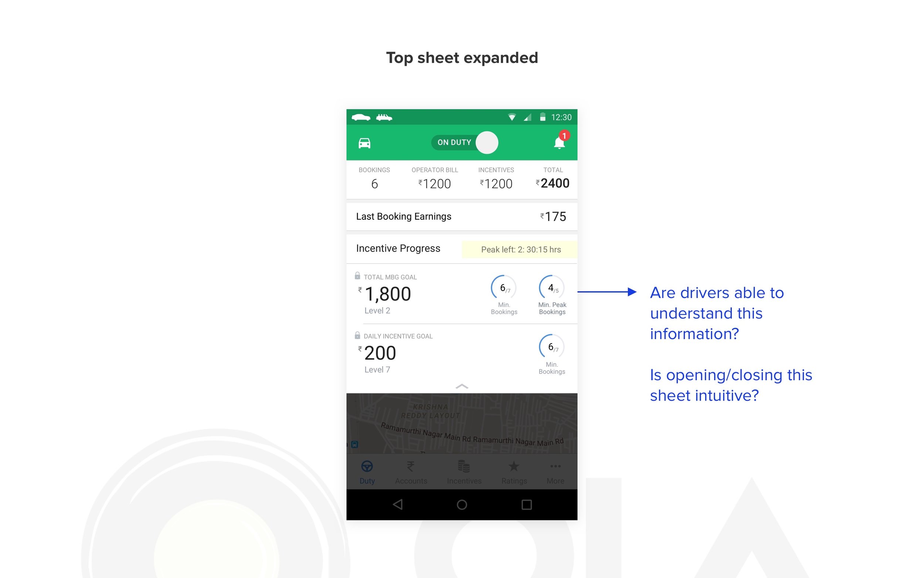Open the Last Booking Earnings row
924x578 pixels.
(462, 216)
